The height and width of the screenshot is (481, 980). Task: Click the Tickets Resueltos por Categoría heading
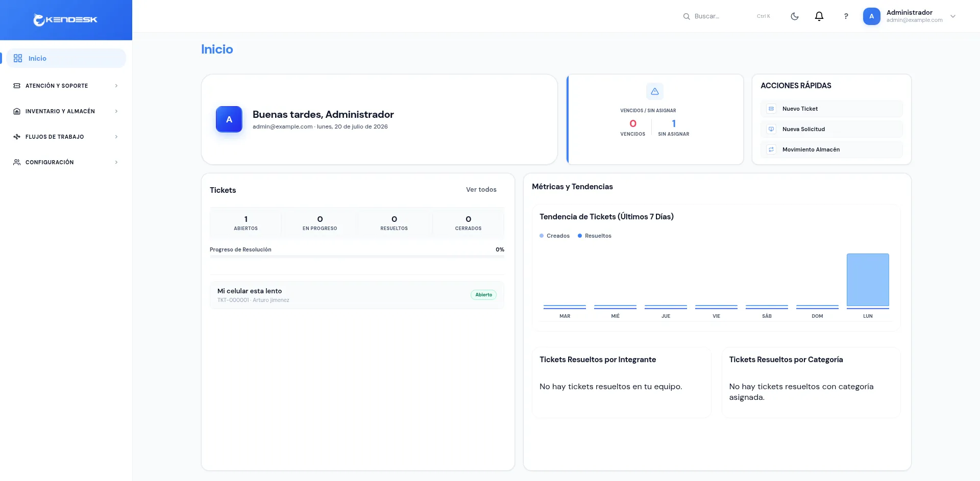[x=786, y=360]
